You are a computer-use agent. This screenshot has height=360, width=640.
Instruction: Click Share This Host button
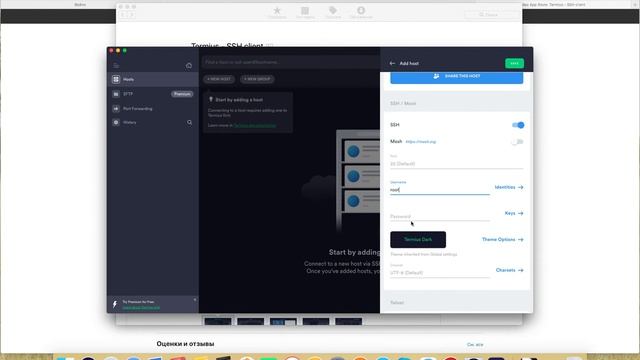click(456, 77)
